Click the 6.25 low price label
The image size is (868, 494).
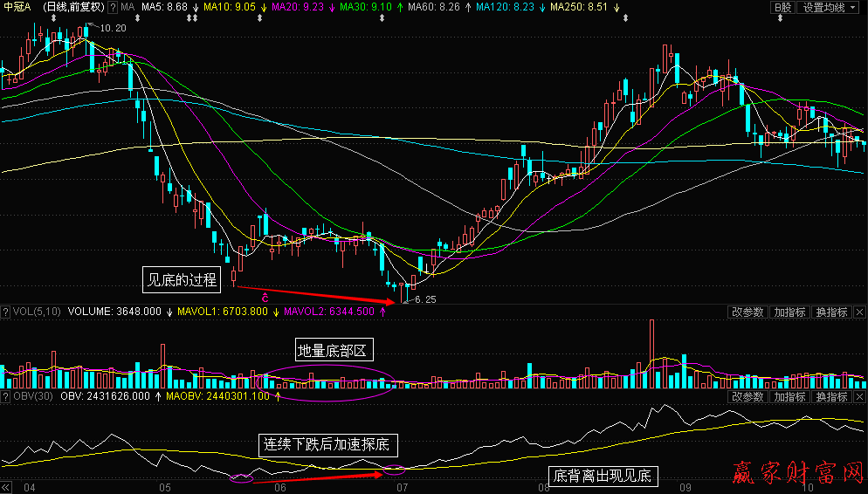pos(424,299)
